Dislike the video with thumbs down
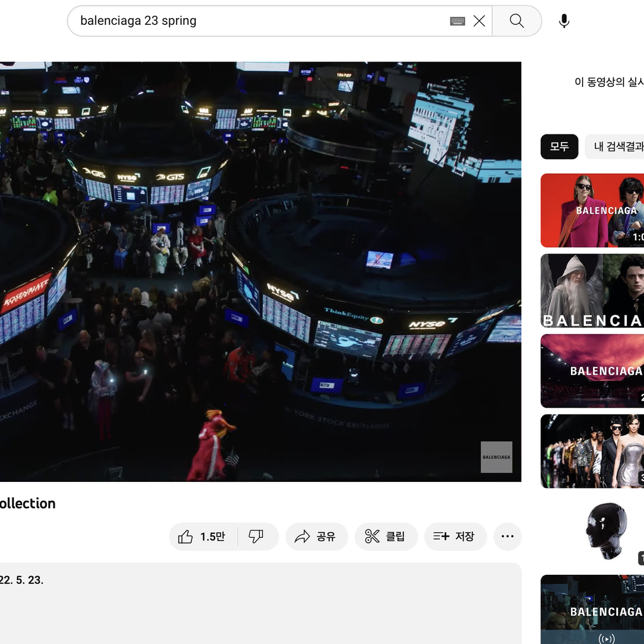 (x=257, y=537)
